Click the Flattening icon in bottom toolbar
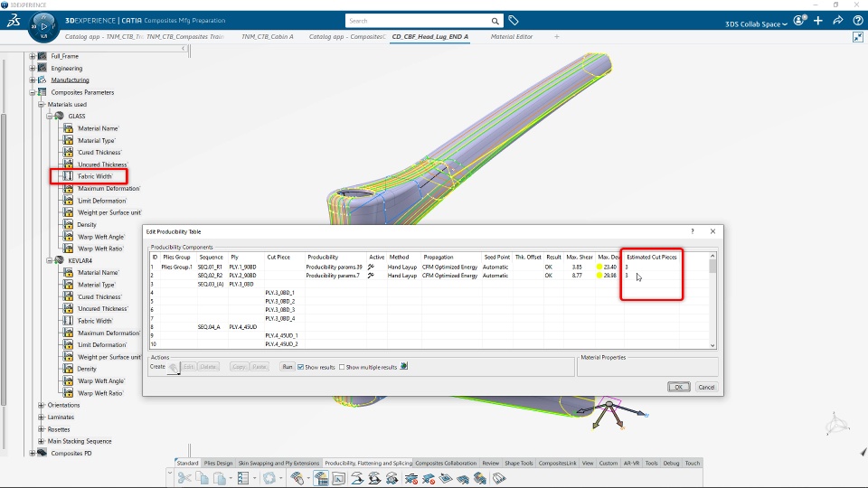 (x=357, y=478)
